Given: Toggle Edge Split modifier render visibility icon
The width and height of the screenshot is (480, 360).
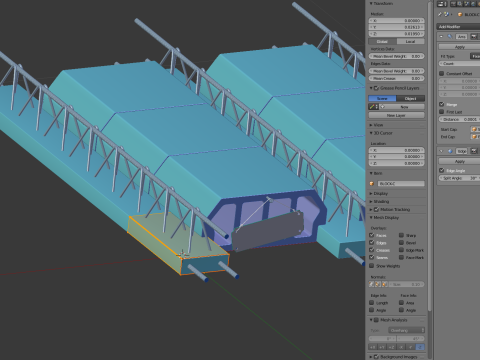Looking at the screenshot, I should (x=474, y=151).
